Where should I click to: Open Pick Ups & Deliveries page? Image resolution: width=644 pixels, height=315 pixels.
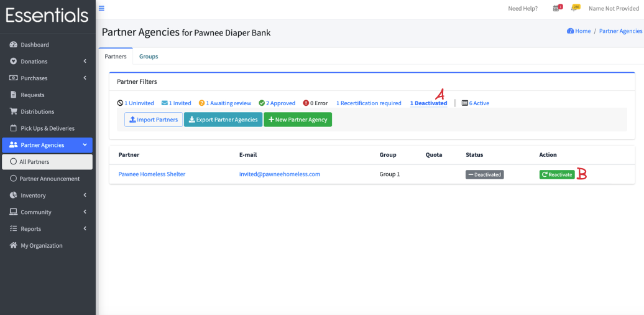coord(47,128)
